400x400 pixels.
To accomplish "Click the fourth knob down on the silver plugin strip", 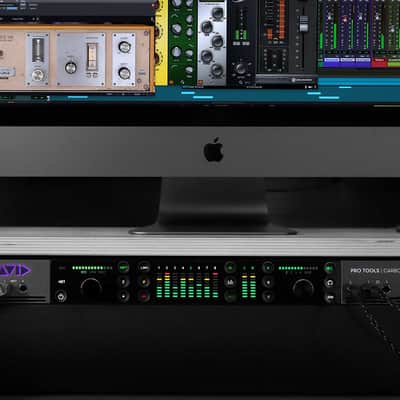I will coord(207,56).
